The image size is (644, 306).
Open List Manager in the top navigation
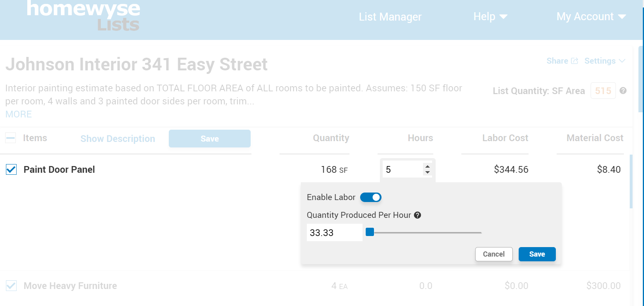390,17
